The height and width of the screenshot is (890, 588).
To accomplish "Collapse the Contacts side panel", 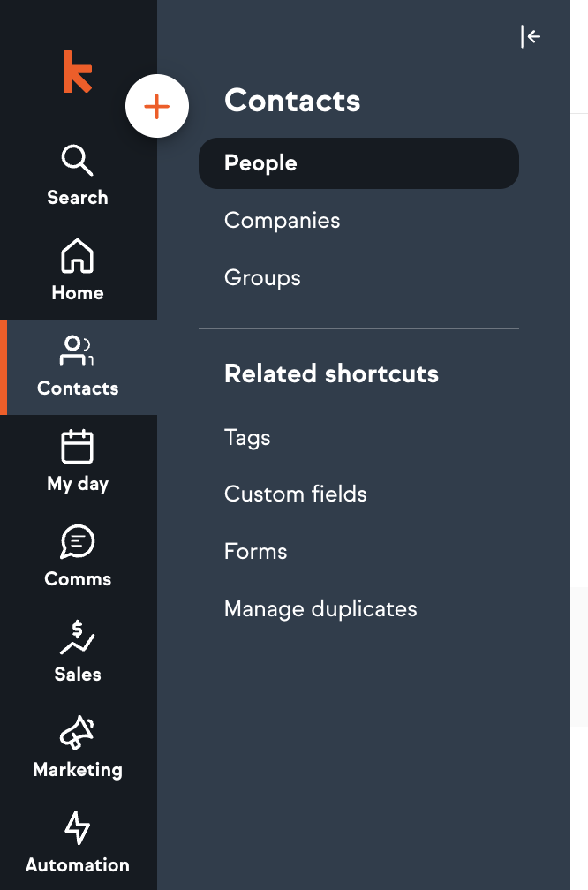I will pos(530,36).
